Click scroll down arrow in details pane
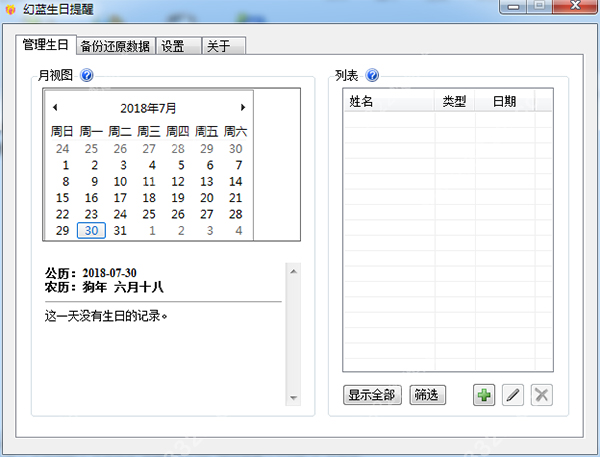This screenshot has width=600, height=457. coord(293,398)
